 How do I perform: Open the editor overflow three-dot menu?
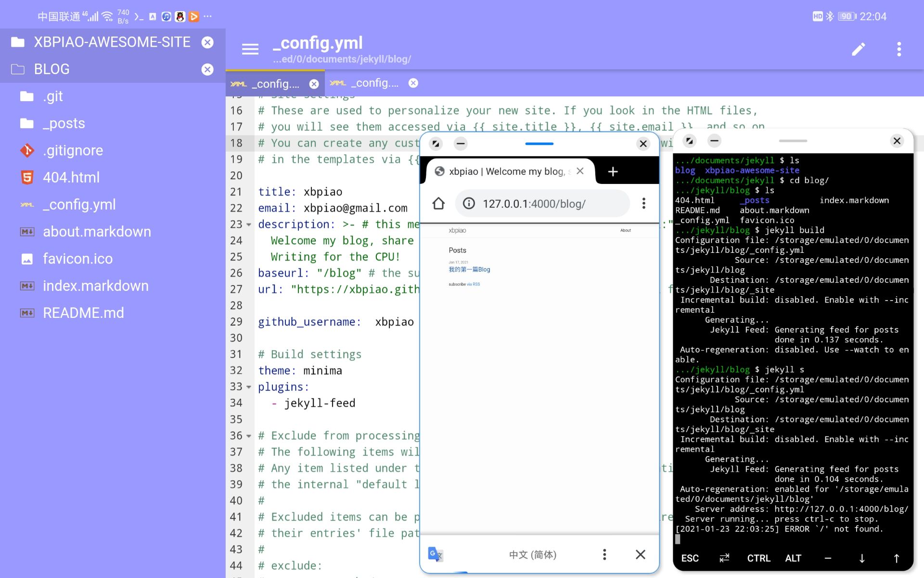click(x=898, y=49)
